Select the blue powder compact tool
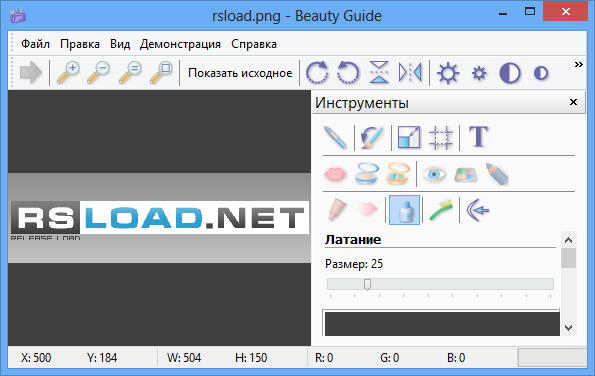This screenshot has height=376, width=595. (x=367, y=173)
